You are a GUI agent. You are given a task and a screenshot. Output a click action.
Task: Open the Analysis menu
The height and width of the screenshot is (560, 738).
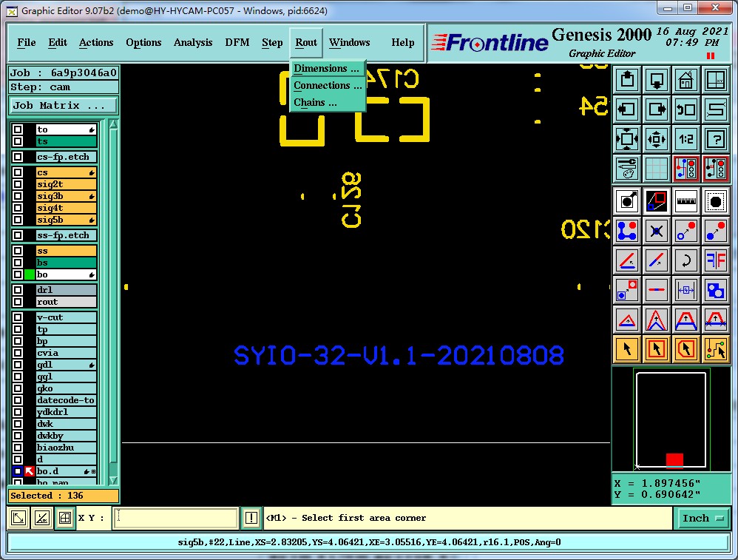tap(193, 42)
